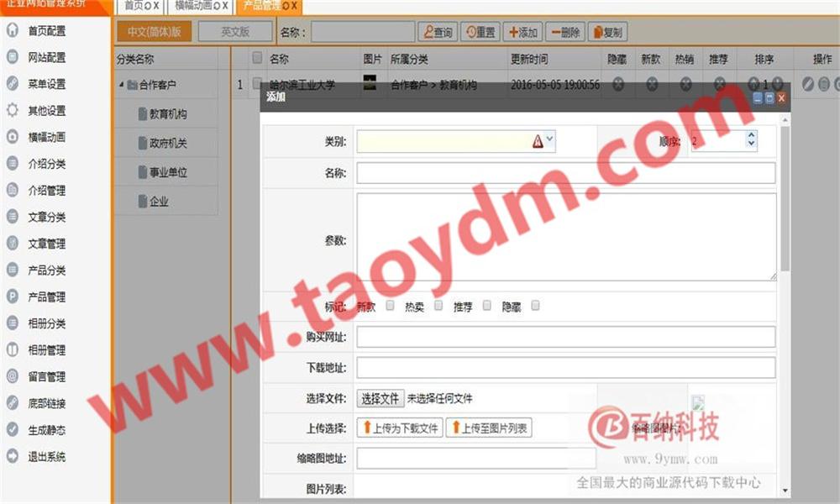
Task: Select 事业单位 in category tree
Action: point(168,172)
